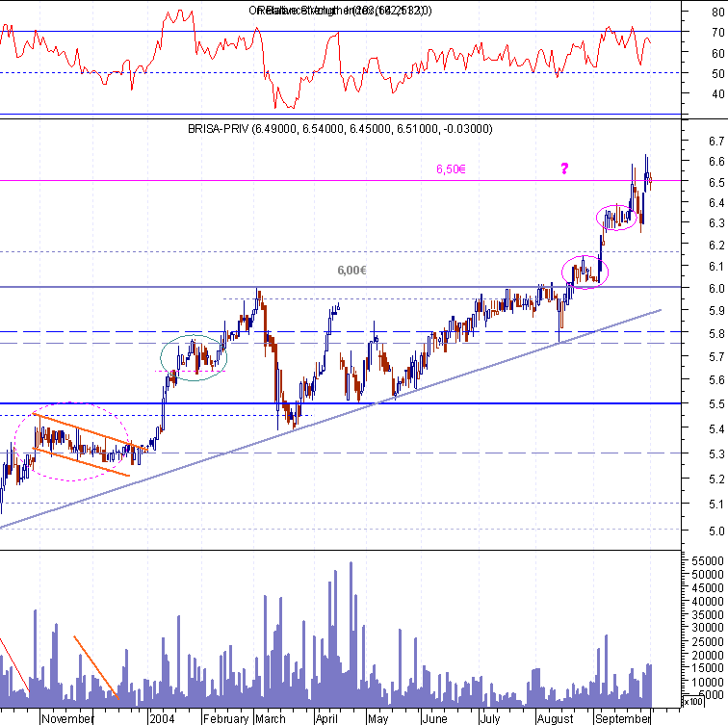Image resolution: width=728 pixels, height=725 pixels.
Task: Click the 10000 volume axis value
Action: click(708, 682)
